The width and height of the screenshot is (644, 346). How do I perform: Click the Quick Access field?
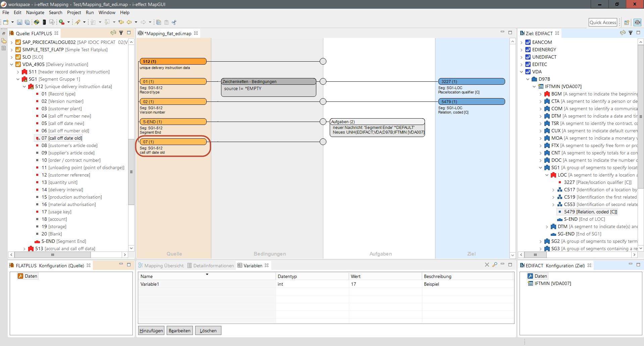coord(603,22)
